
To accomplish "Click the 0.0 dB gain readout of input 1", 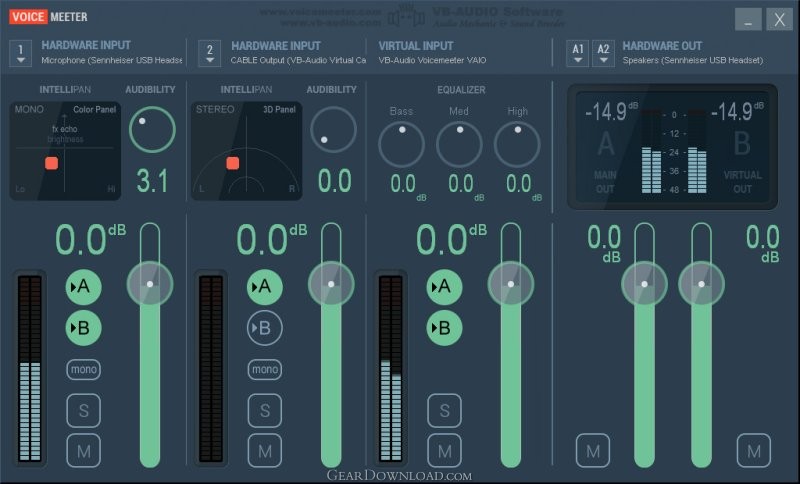I will tap(90, 239).
